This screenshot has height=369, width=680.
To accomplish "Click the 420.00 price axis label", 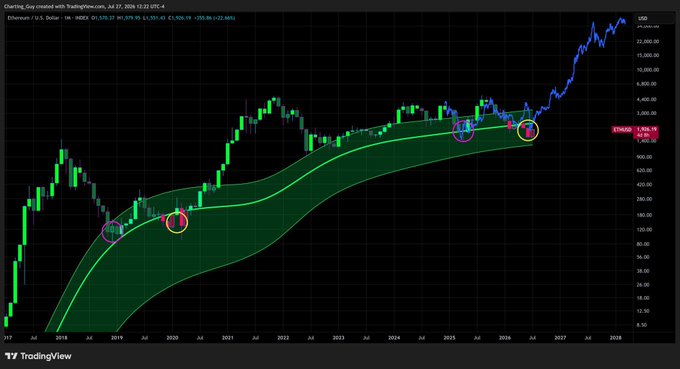I will click(645, 184).
